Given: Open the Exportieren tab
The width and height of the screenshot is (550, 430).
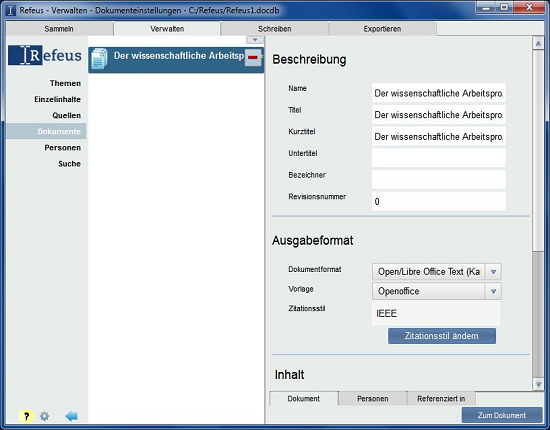Looking at the screenshot, I should (x=382, y=29).
